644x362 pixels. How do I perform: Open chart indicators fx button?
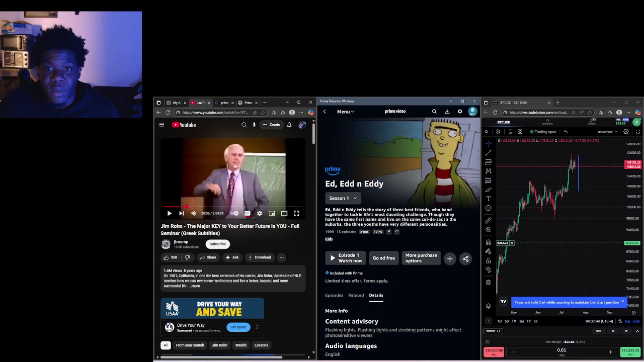coord(510,132)
